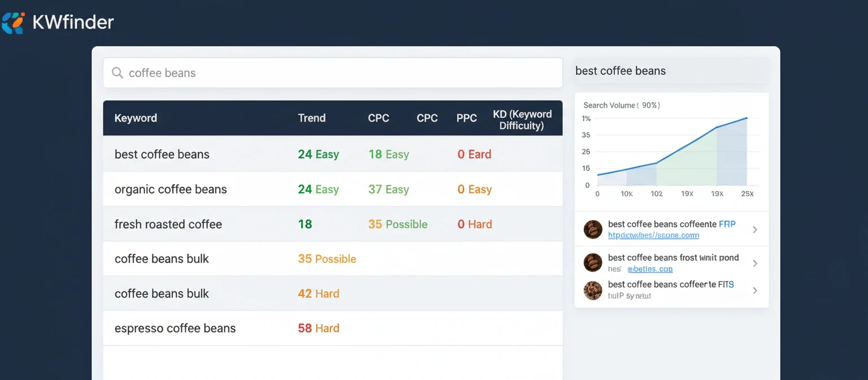The height and width of the screenshot is (380, 868).
Task: Click the 'best coffee beans' heading in the sidebar
Action: click(x=620, y=70)
